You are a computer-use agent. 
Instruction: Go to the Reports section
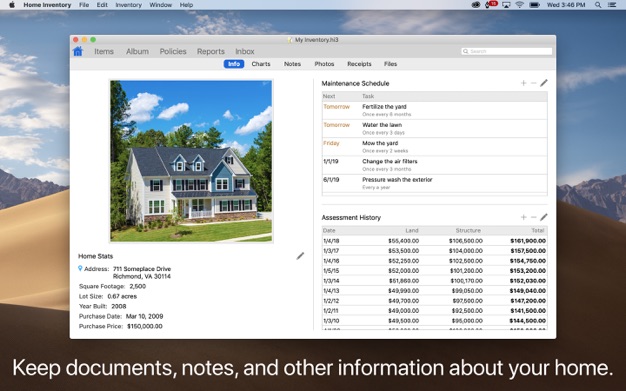(210, 51)
